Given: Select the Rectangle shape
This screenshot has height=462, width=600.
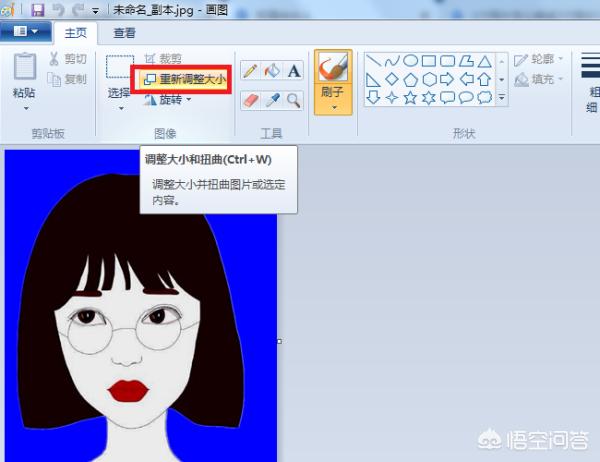Looking at the screenshot, I should tap(429, 61).
